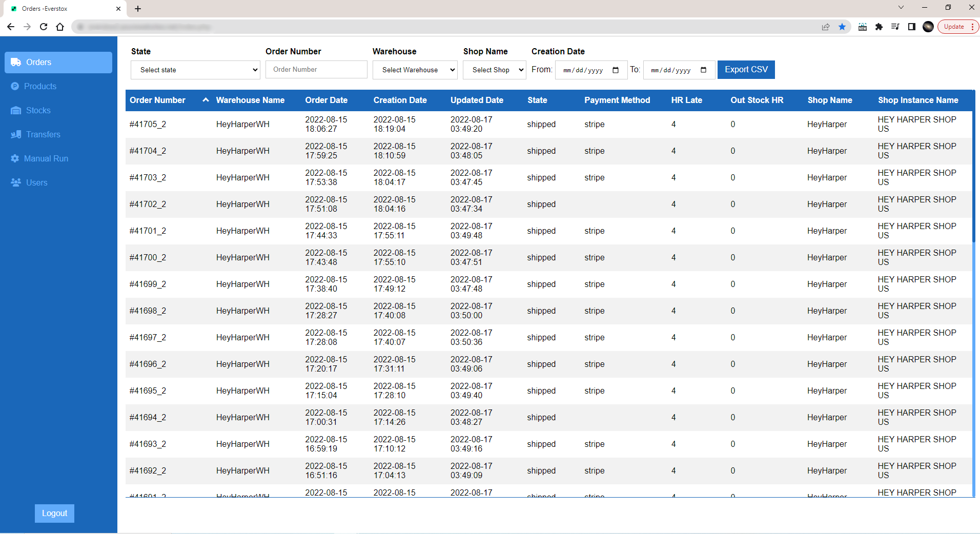
Task: Click the From date input field
Action: click(x=591, y=70)
